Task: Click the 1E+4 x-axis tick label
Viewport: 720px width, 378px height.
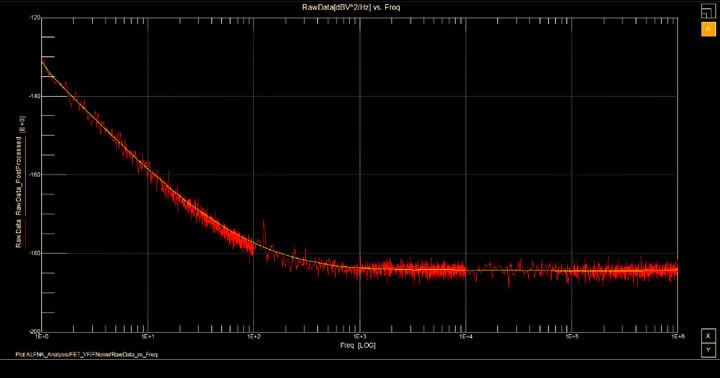Action: coord(466,337)
